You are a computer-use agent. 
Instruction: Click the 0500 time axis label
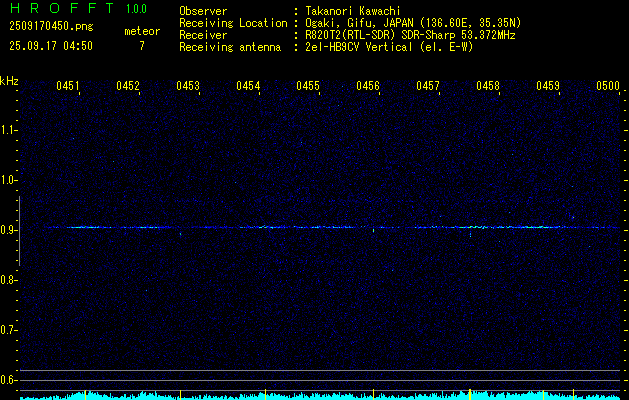[608, 86]
